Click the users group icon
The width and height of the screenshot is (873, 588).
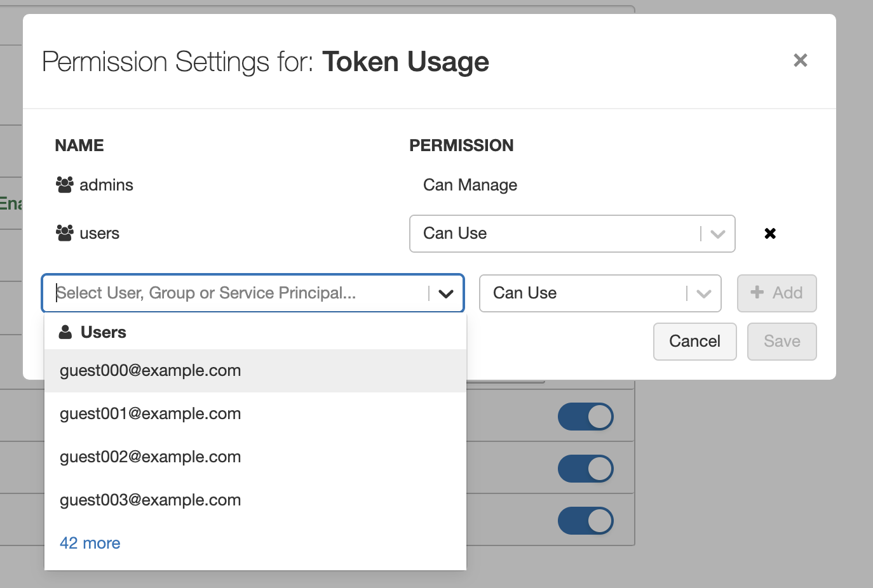65,233
